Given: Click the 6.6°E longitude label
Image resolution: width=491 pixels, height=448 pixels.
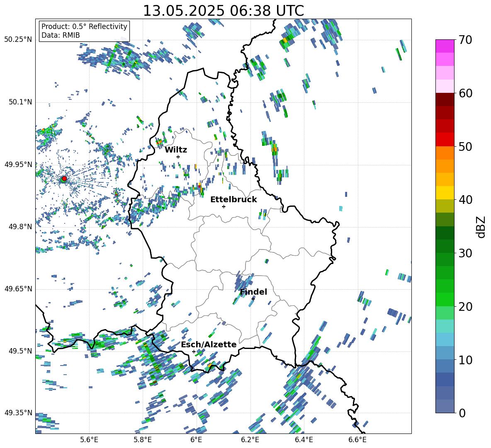Looking at the screenshot, I should (x=357, y=440).
